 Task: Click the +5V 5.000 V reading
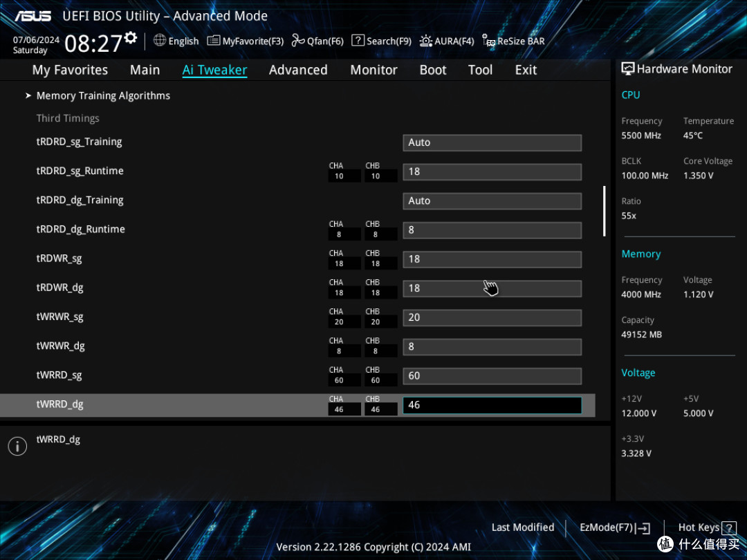698,413
